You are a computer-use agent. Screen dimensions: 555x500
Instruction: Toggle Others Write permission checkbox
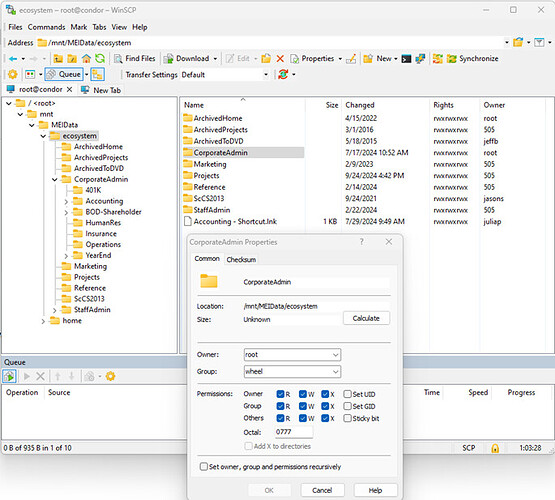click(303, 418)
